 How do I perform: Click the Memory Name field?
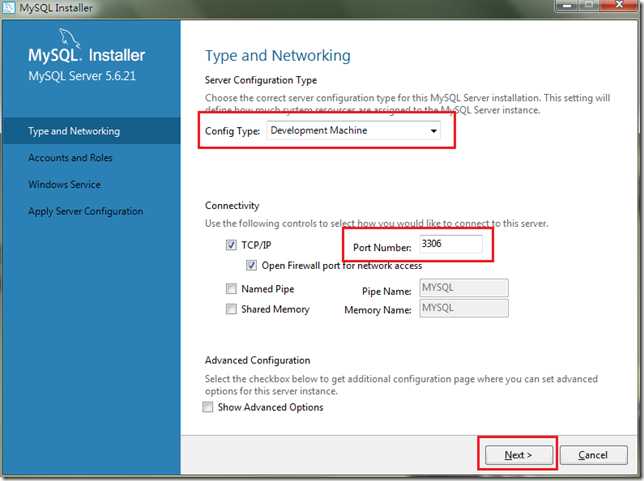[x=464, y=308]
